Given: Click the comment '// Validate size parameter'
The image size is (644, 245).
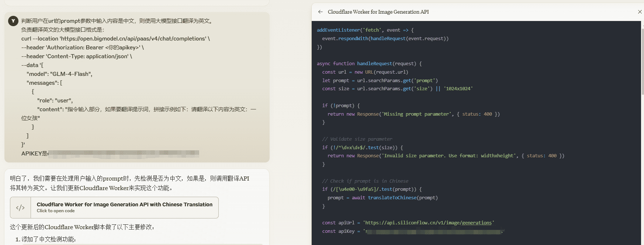Looking at the screenshot, I should (x=357, y=139).
